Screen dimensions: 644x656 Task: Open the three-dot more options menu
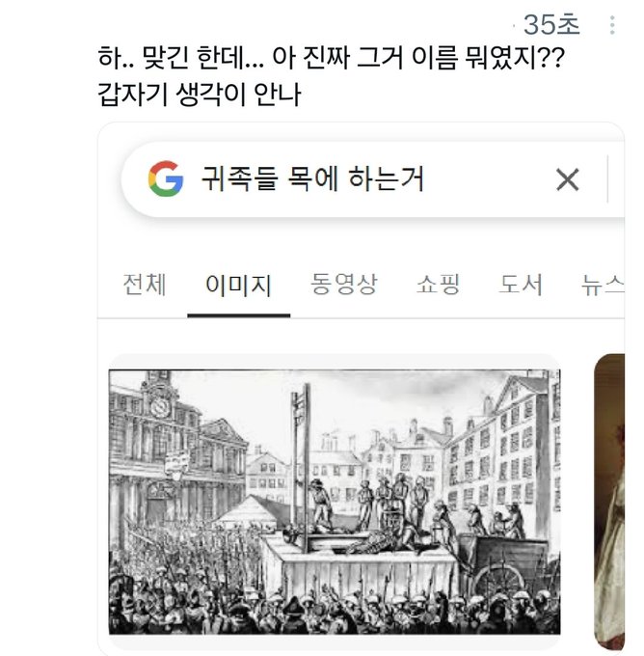(611, 25)
